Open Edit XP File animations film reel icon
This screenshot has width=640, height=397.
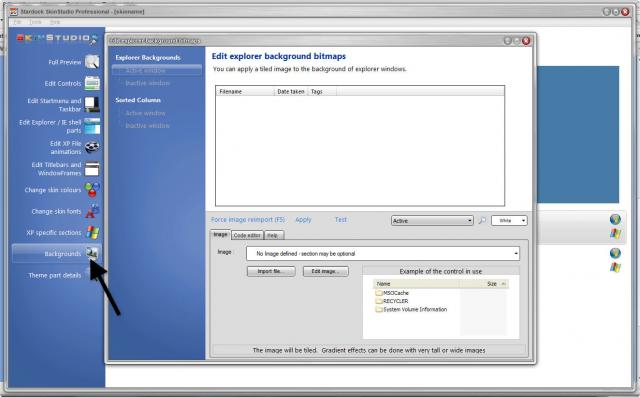click(92, 147)
